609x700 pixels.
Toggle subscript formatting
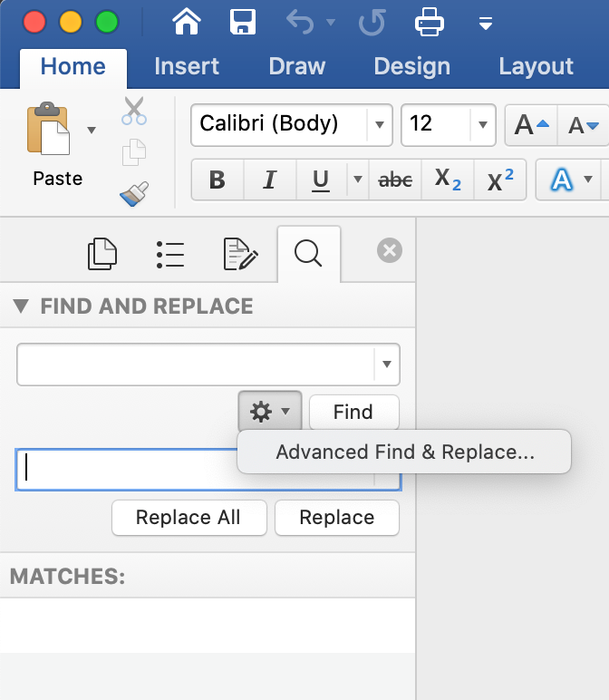click(x=448, y=180)
